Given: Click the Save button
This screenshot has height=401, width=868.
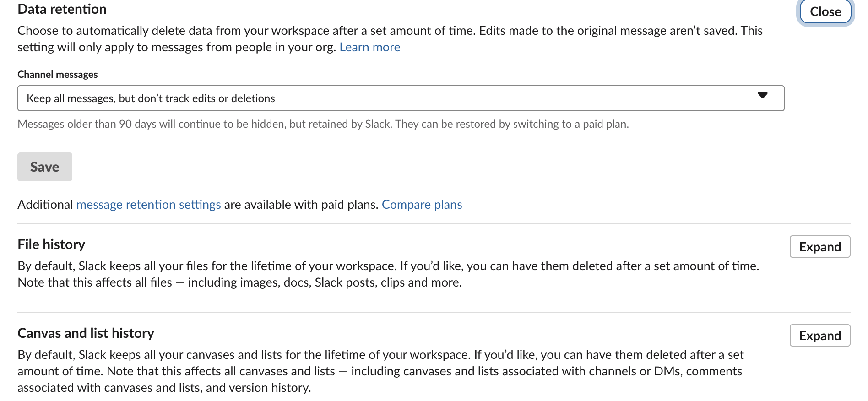Looking at the screenshot, I should [x=45, y=167].
